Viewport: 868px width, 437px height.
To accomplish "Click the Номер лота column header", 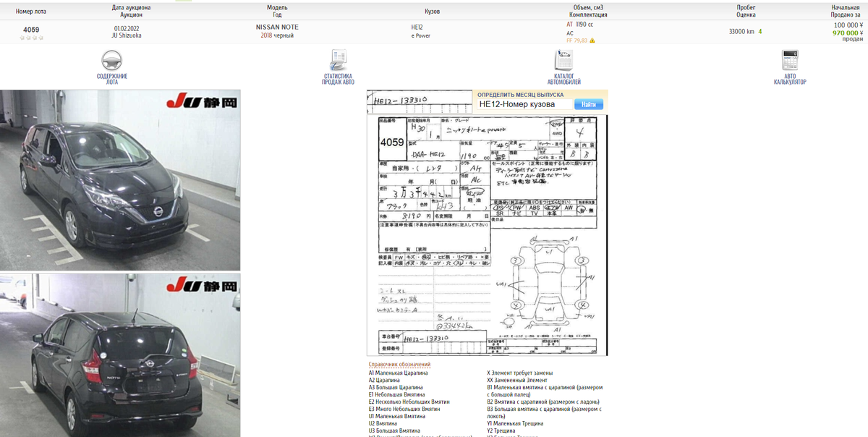I will (31, 11).
